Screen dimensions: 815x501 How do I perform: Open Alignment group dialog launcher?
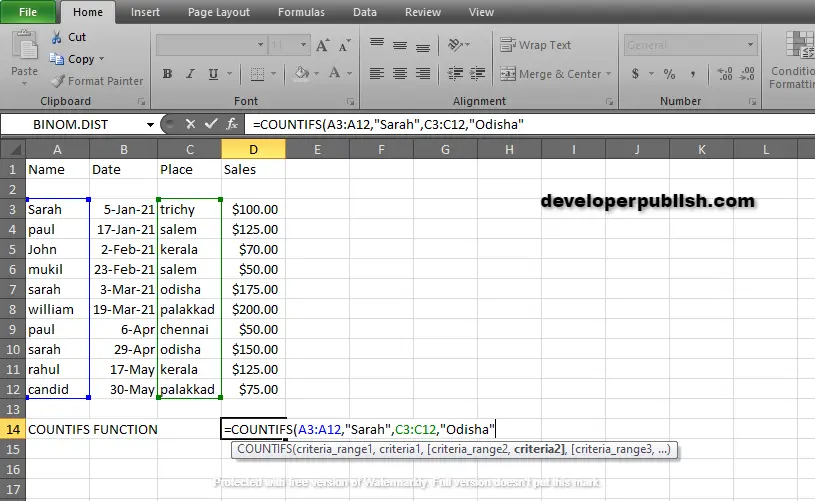point(610,102)
